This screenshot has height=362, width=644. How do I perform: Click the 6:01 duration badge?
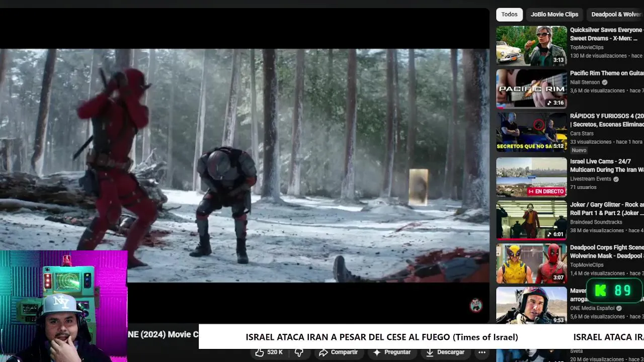click(x=555, y=234)
